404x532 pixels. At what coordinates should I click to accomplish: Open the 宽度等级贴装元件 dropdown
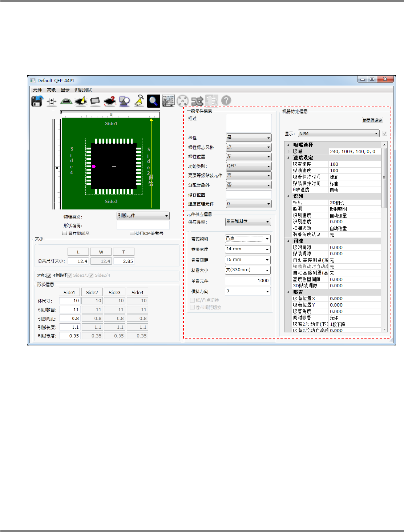(x=249, y=176)
